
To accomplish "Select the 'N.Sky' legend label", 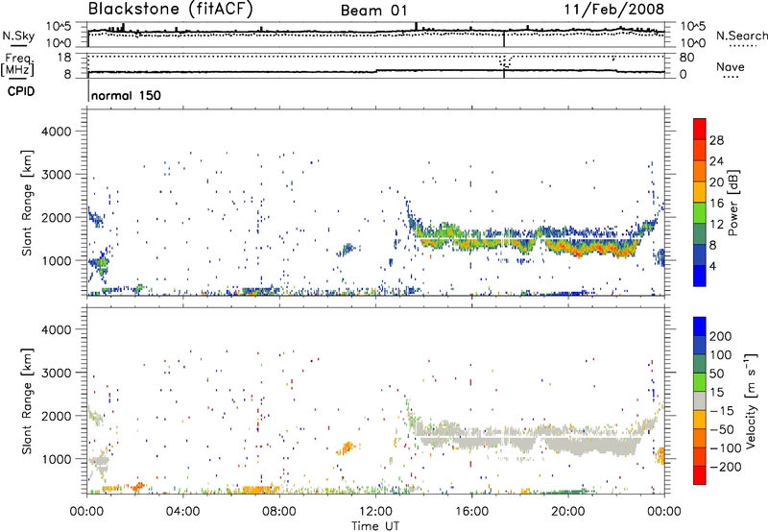I will point(18,36).
